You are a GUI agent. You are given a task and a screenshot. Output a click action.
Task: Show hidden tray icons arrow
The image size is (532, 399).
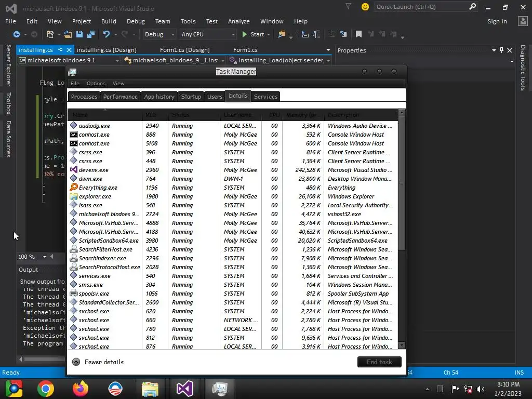pos(428,389)
